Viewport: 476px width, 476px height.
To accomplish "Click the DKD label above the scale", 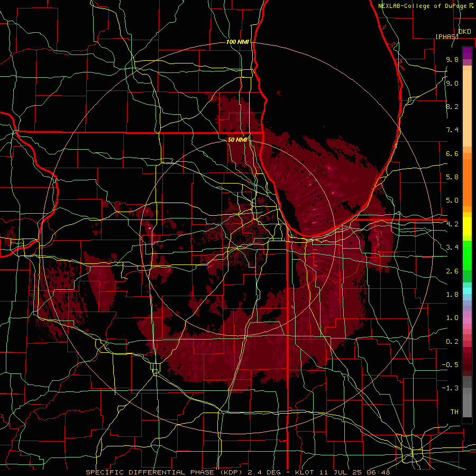I will pos(464,32).
